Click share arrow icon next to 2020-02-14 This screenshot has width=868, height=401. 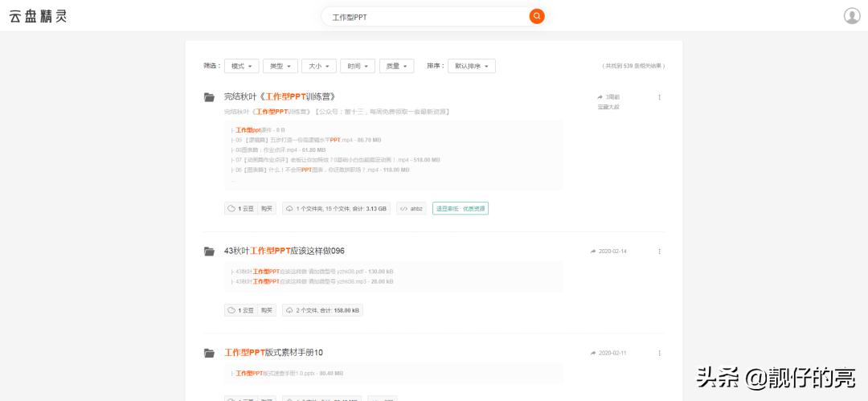593,251
